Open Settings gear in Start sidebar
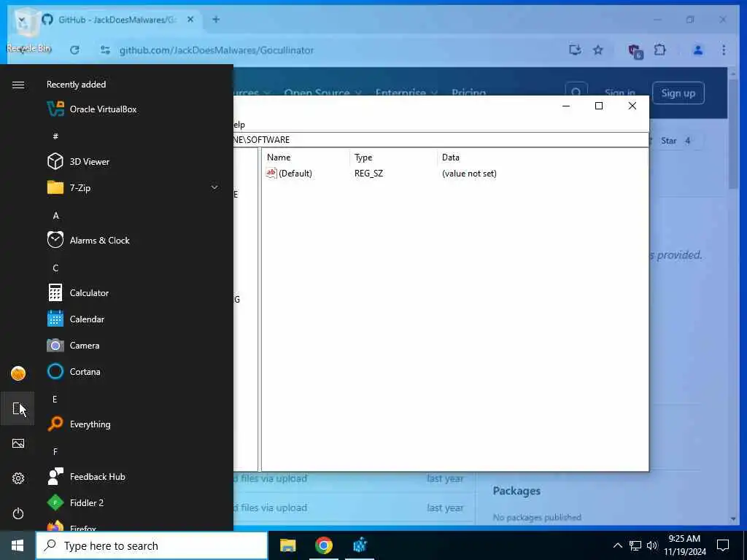The image size is (747, 560). coord(18,478)
